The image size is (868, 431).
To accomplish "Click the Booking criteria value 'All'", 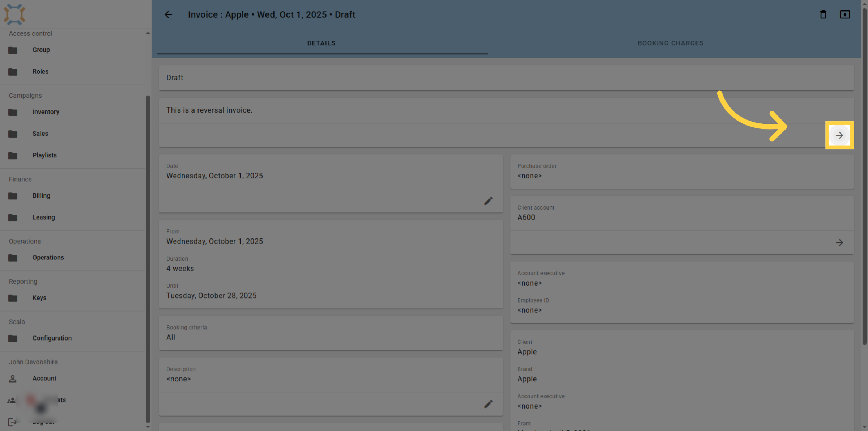I will [171, 337].
